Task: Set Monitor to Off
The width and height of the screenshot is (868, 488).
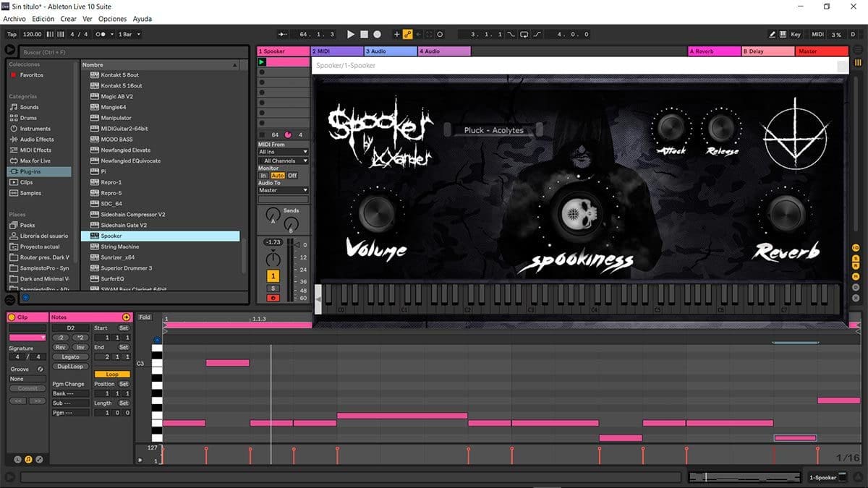Action: [x=292, y=176]
